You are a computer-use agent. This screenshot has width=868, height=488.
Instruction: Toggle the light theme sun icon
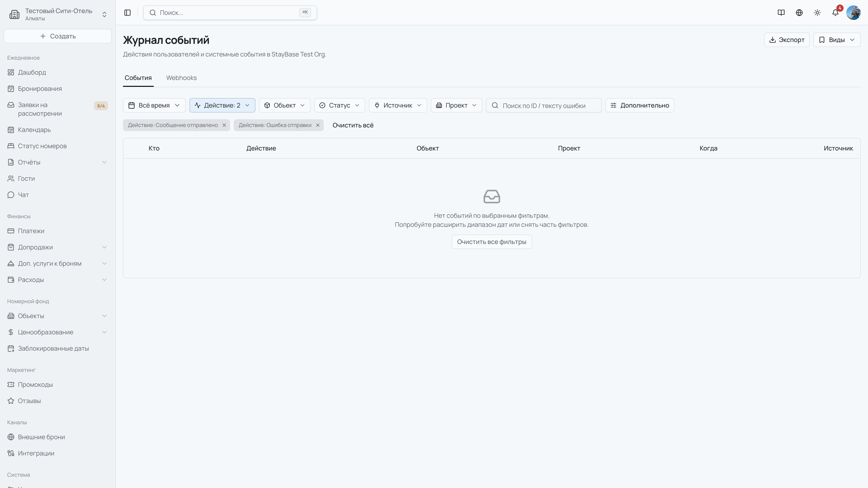[817, 13]
